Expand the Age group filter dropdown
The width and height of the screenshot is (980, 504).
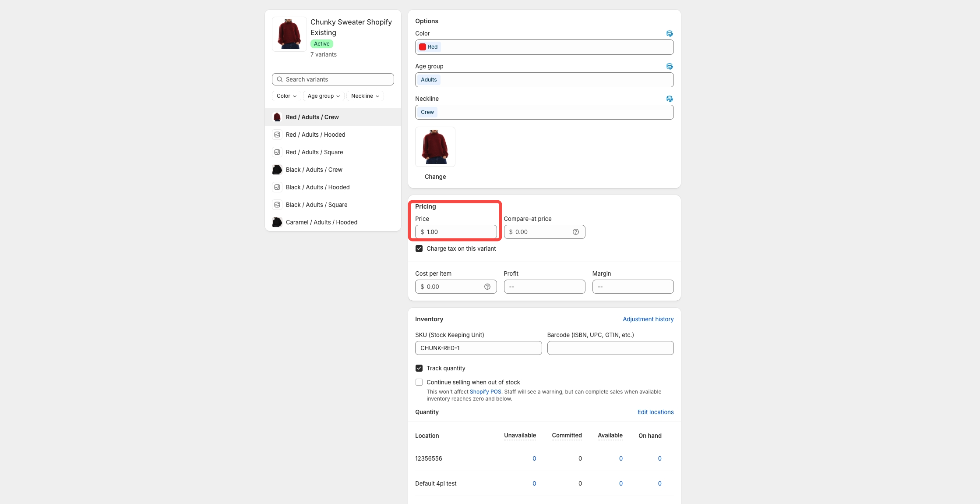click(324, 96)
